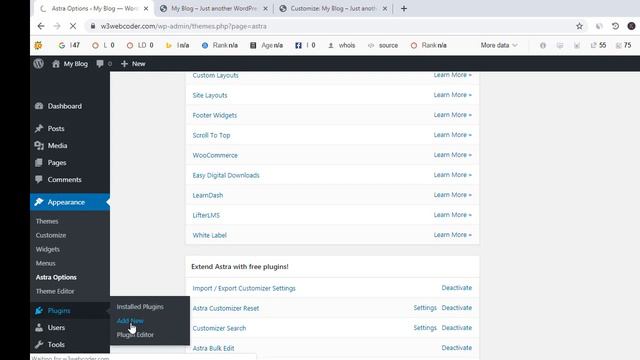The image size is (640, 360).
Task: Select Appearance menu
Action: (x=70, y=202)
